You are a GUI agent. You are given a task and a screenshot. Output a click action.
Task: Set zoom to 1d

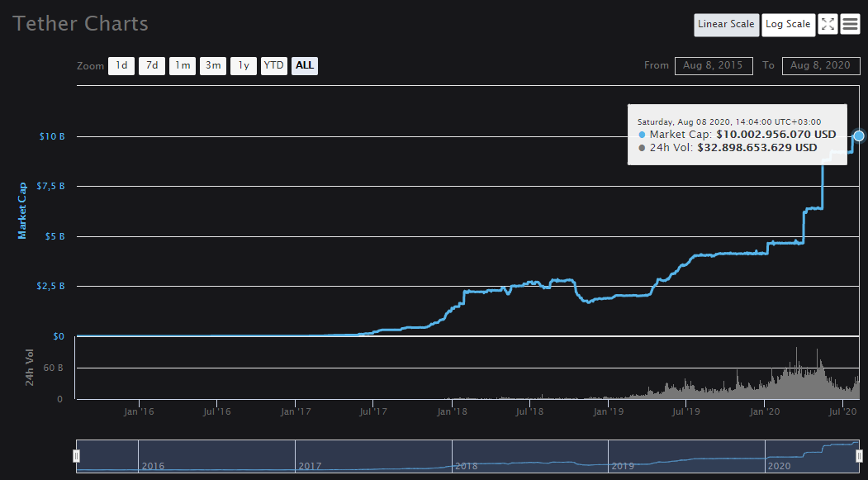pos(121,65)
